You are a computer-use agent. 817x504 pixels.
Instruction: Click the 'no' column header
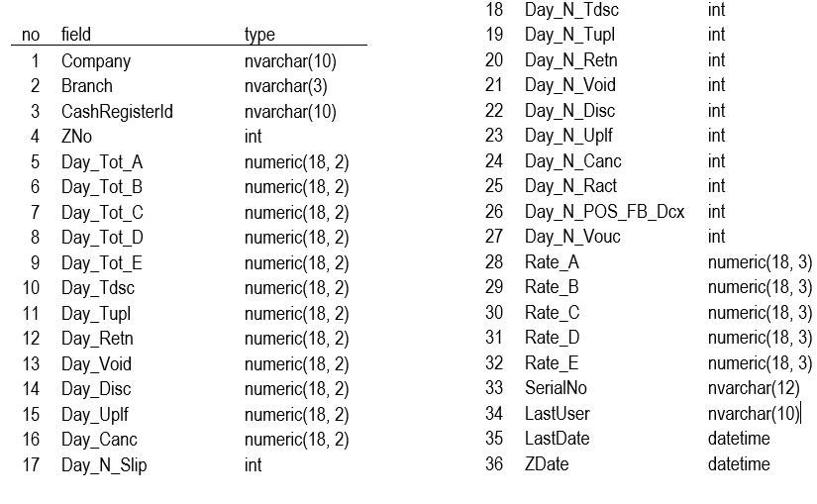31,35
